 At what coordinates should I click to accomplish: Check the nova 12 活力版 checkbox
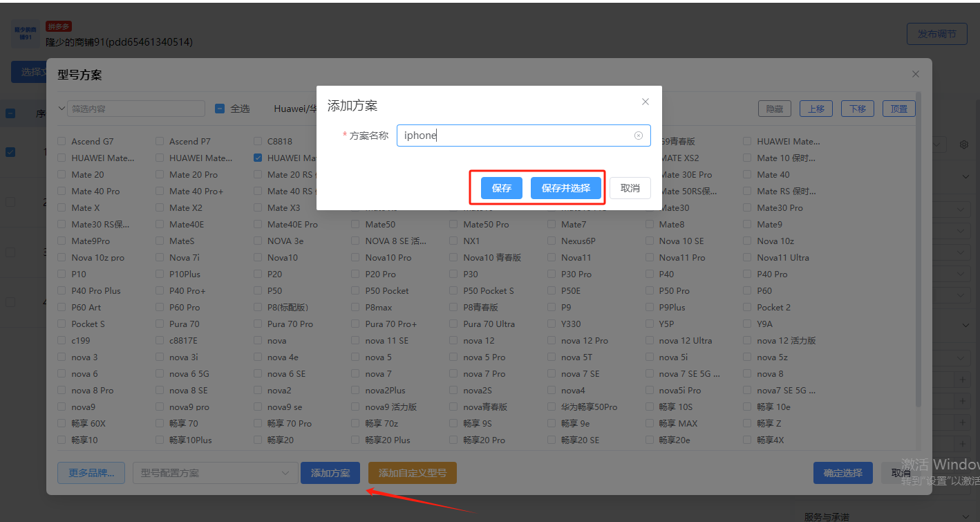click(x=748, y=341)
